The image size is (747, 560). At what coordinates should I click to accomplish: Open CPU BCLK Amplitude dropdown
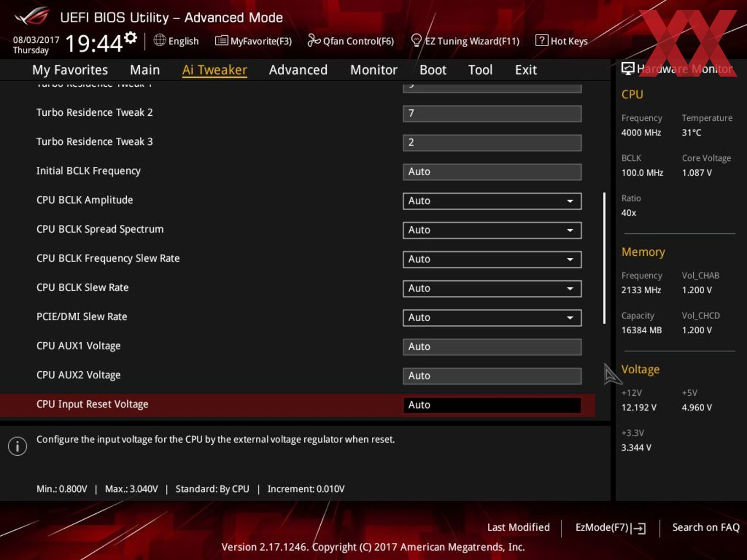tap(492, 201)
